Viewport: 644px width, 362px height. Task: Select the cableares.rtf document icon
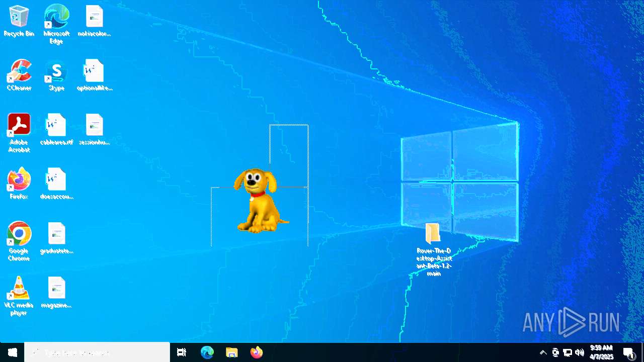coord(56,130)
